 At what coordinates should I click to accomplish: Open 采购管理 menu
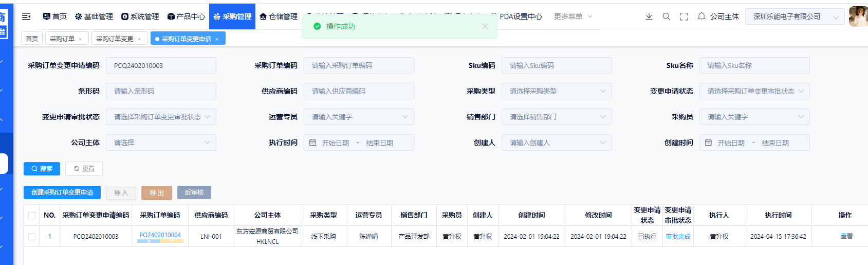(232, 16)
